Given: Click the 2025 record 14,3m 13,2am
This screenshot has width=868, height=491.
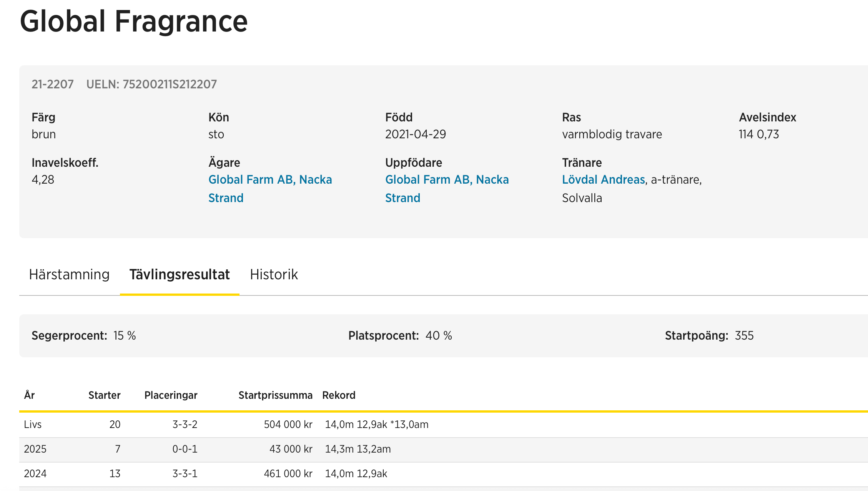Looking at the screenshot, I should tap(358, 449).
